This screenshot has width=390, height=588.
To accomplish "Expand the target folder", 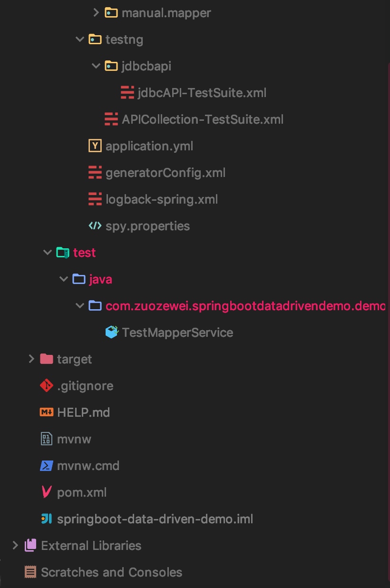I will [31, 359].
